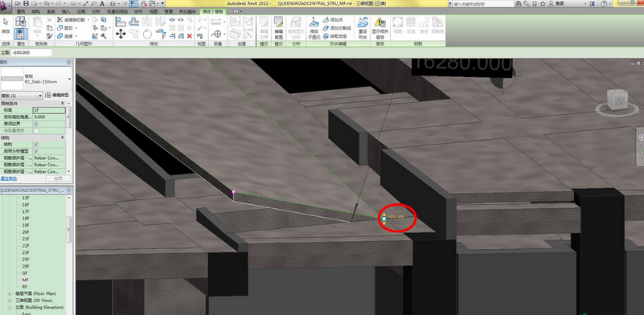The height and width of the screenshot is (315, 644).
Task: Click the ViewCube in the 3D view
Action: pyautogui.click(x=617, y=100)
